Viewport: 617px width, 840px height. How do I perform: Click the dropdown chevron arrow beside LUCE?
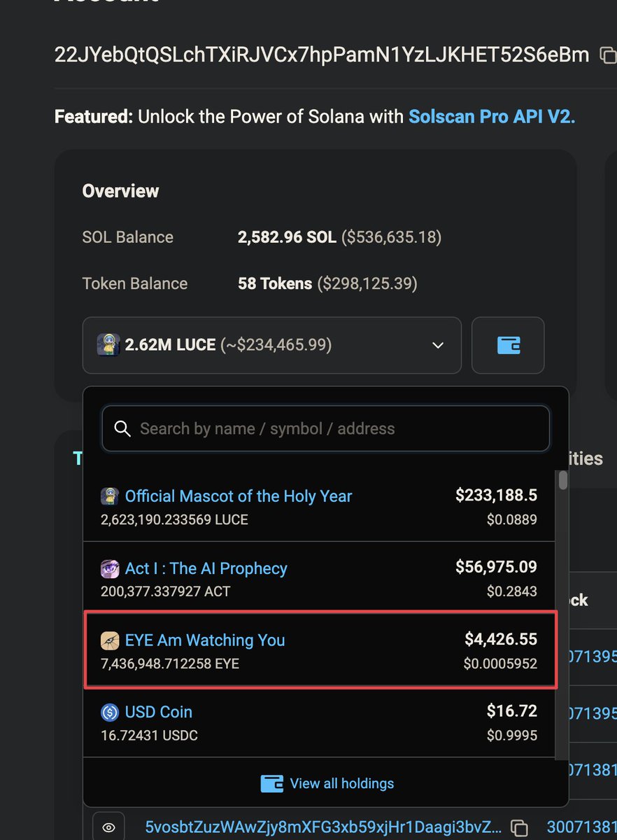[x=438, y=345]
